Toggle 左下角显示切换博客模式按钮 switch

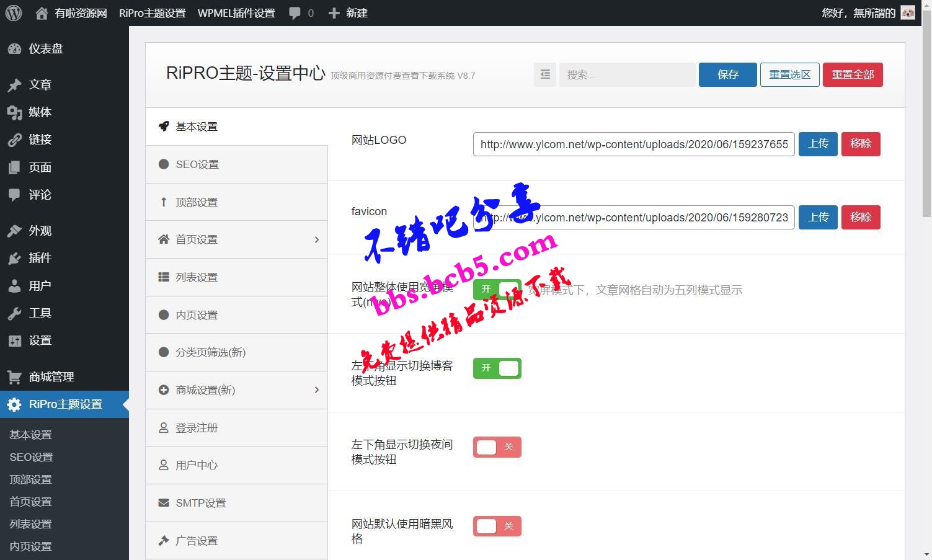click(497, 368)
